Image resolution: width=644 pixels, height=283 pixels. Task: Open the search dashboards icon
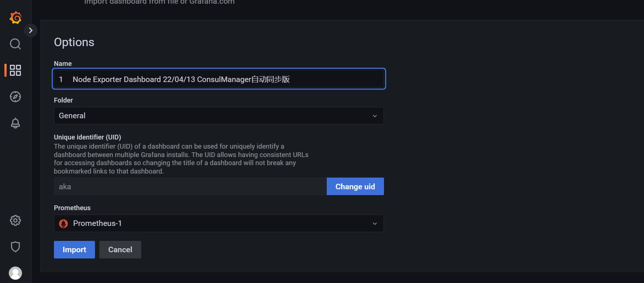click(x=15, y=44)
